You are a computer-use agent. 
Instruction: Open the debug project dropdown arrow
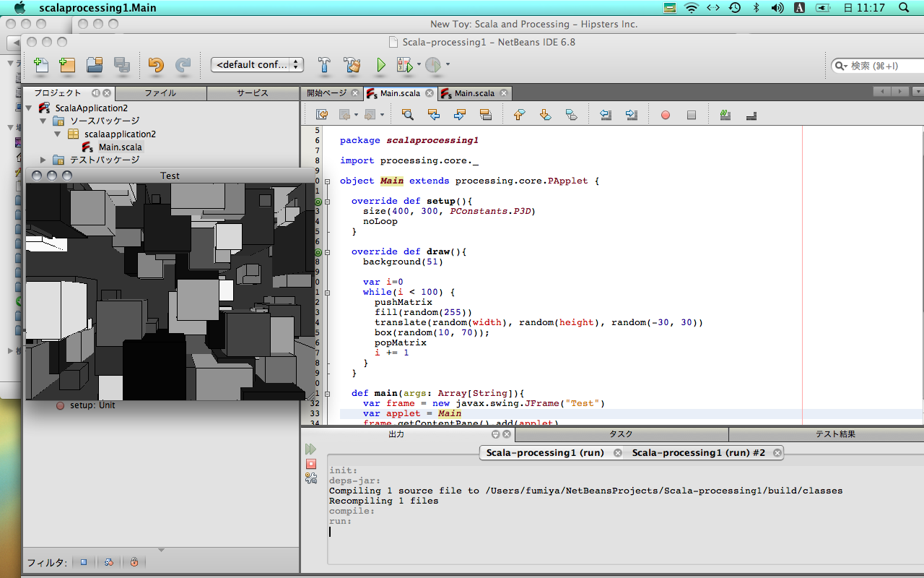point(419,65)
